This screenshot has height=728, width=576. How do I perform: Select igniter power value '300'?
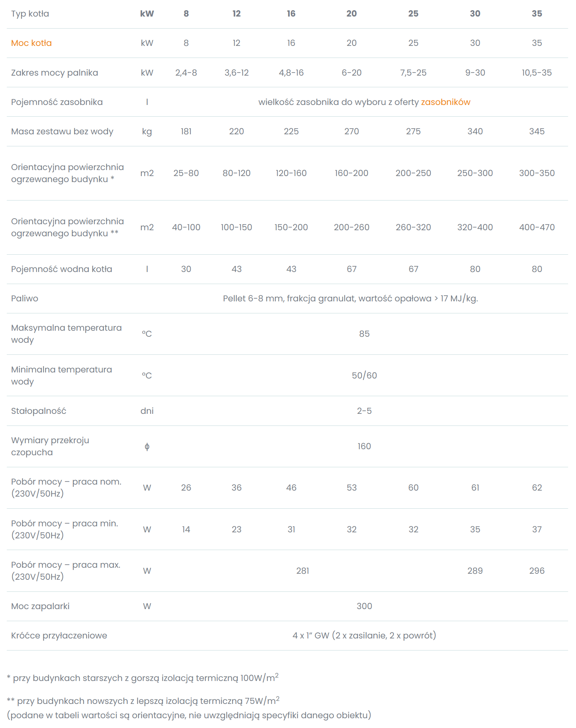364,606
